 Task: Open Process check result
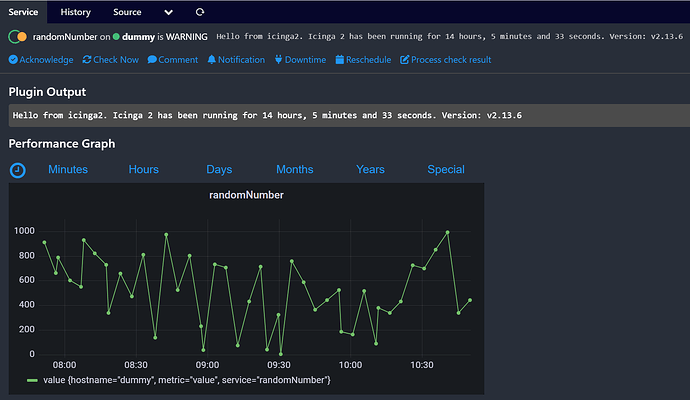point(446,60)
